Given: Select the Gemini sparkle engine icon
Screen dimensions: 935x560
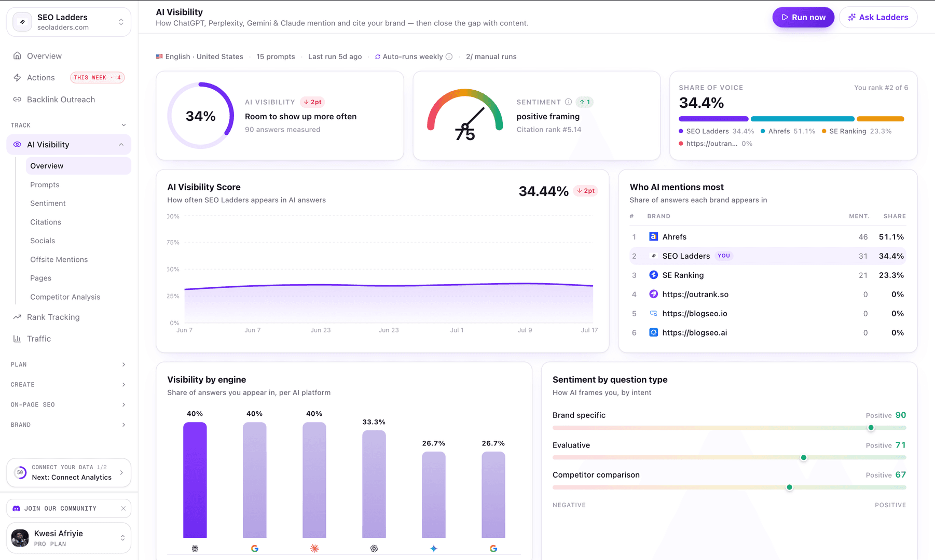Looking at the screenshot, I should [434, 549].
